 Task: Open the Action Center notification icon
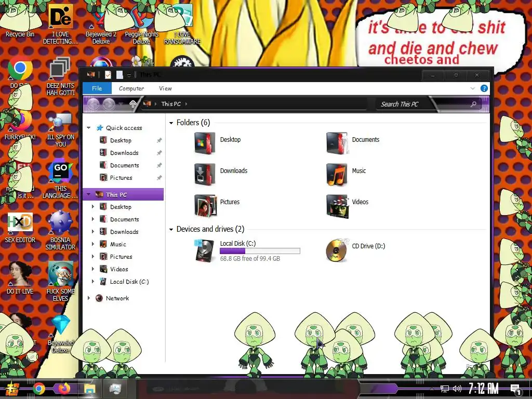(x=515, y=389)
